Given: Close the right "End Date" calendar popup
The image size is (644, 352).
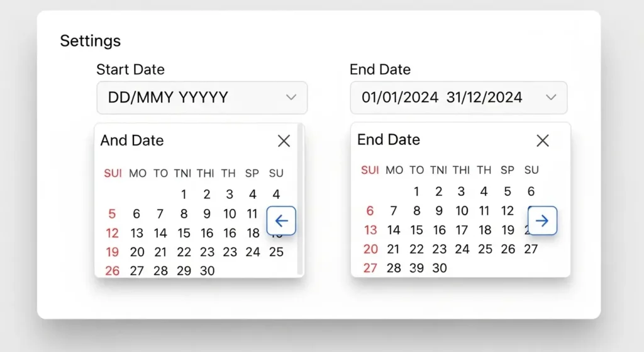Looking at the screenshot, I should click(542, 140).
